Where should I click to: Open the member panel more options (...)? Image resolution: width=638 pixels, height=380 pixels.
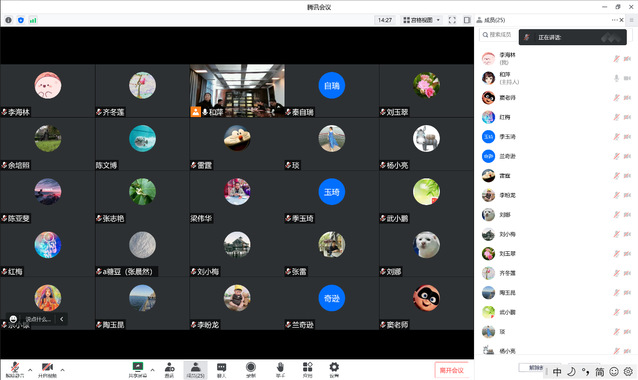pos(614,20)
